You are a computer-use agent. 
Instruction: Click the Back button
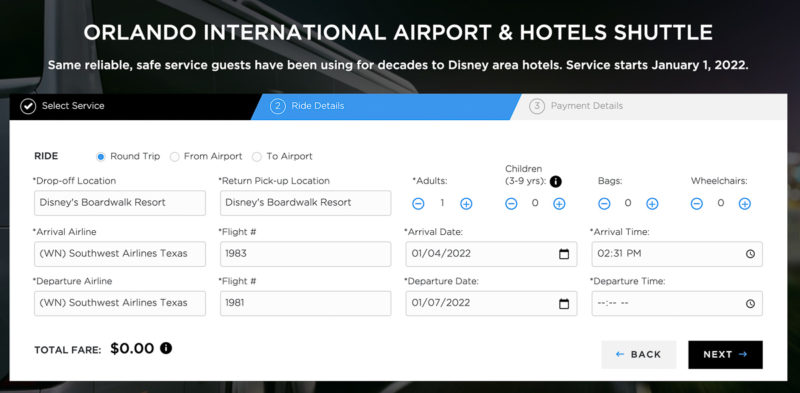pyautogui.click(x=639, y=355)
